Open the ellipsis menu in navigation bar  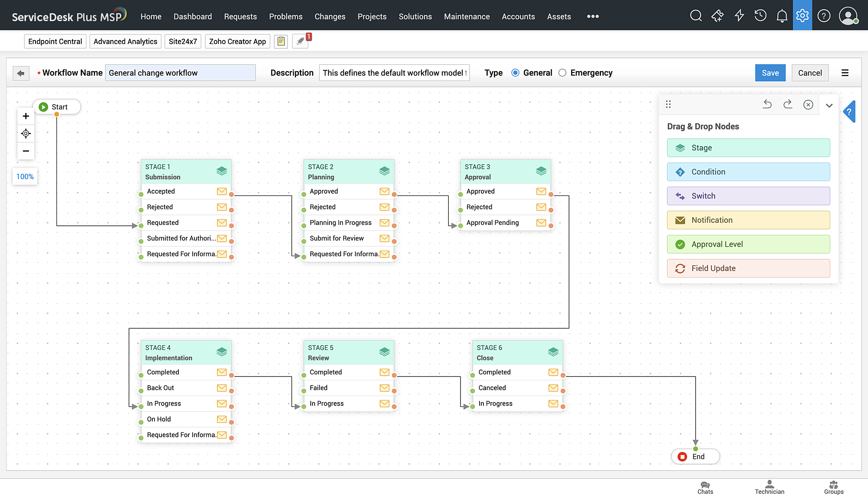point(592,16)
